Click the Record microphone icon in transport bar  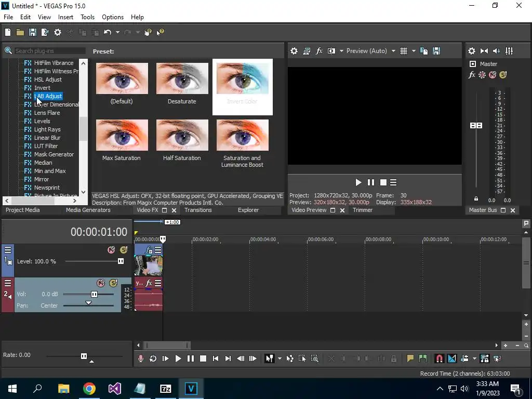140,358
